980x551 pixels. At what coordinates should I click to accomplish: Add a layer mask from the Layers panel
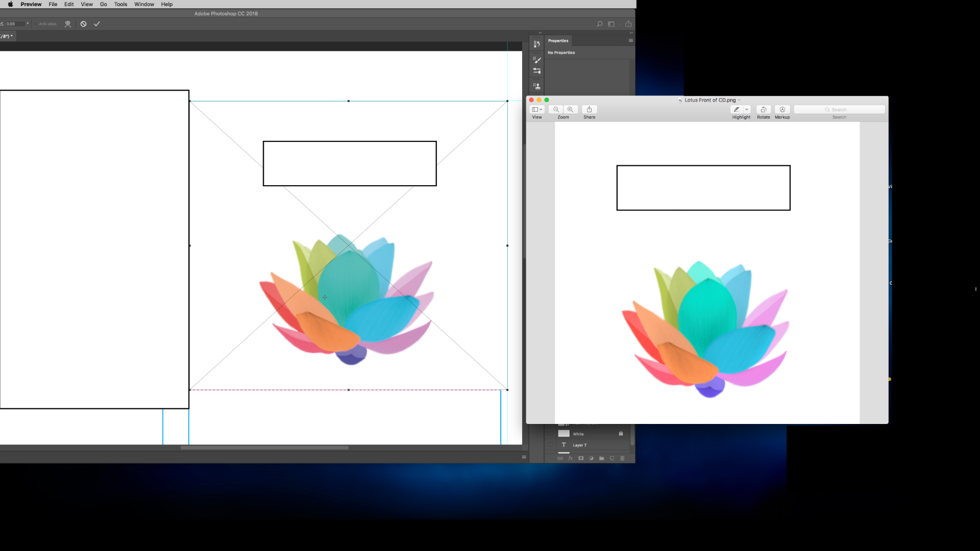pyautogui.click(x=581, y=458)
